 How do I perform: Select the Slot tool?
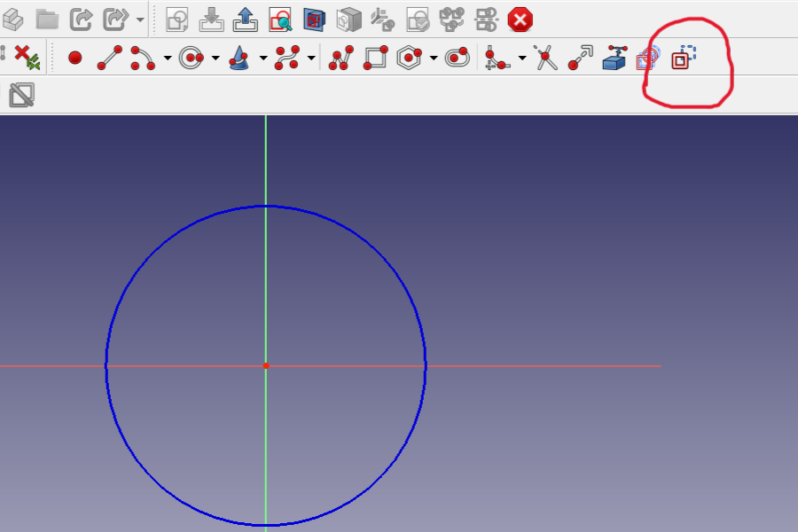tap(457, 58)
